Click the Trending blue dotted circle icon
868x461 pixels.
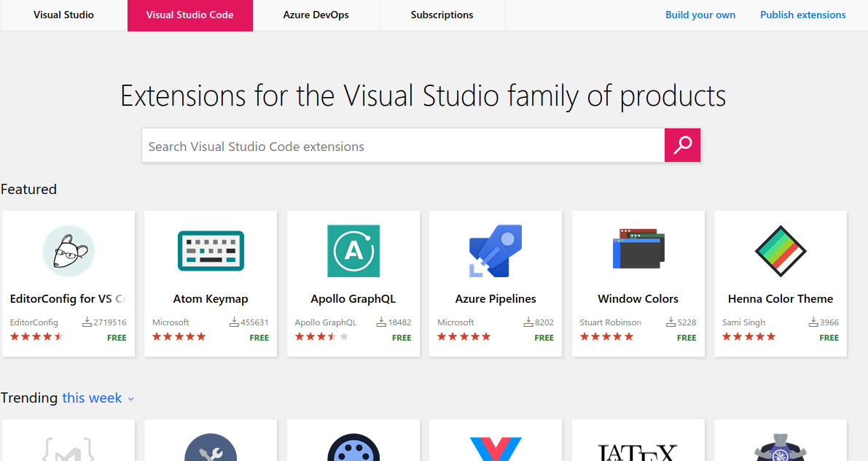point(353,447)
